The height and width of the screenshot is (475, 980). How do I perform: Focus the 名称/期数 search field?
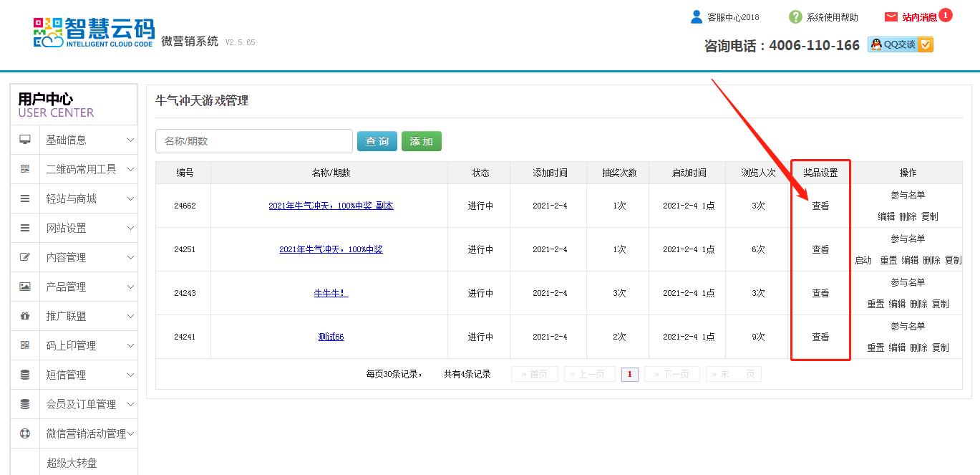pos(253,141)
